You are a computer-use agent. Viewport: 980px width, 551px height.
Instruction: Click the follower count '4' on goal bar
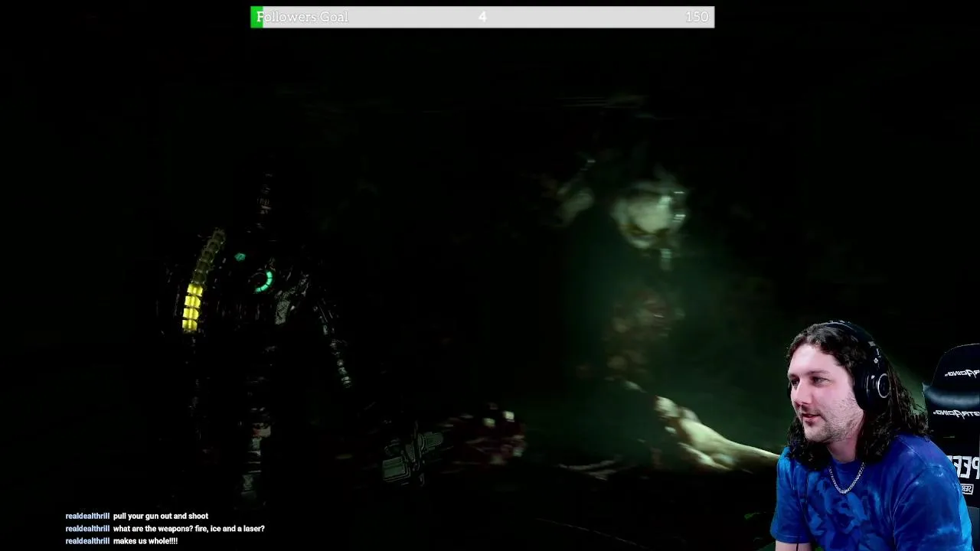[x=482, y=17]
